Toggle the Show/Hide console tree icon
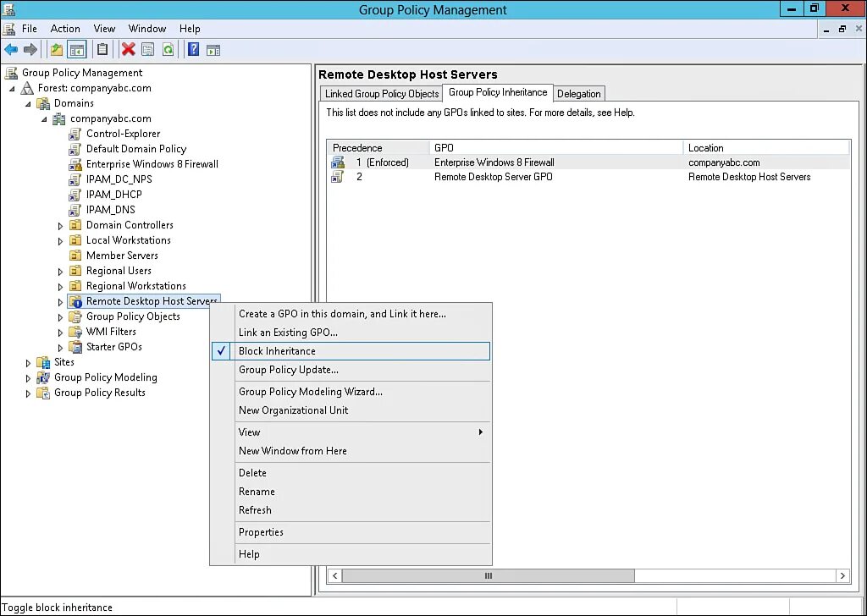The height and width of the screenshot is (616, 867). click(77, 50)
